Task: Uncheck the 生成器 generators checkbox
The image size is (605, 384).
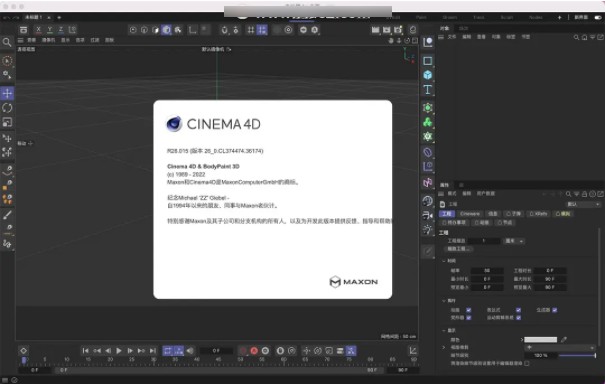Action: [x=555, y=310]
